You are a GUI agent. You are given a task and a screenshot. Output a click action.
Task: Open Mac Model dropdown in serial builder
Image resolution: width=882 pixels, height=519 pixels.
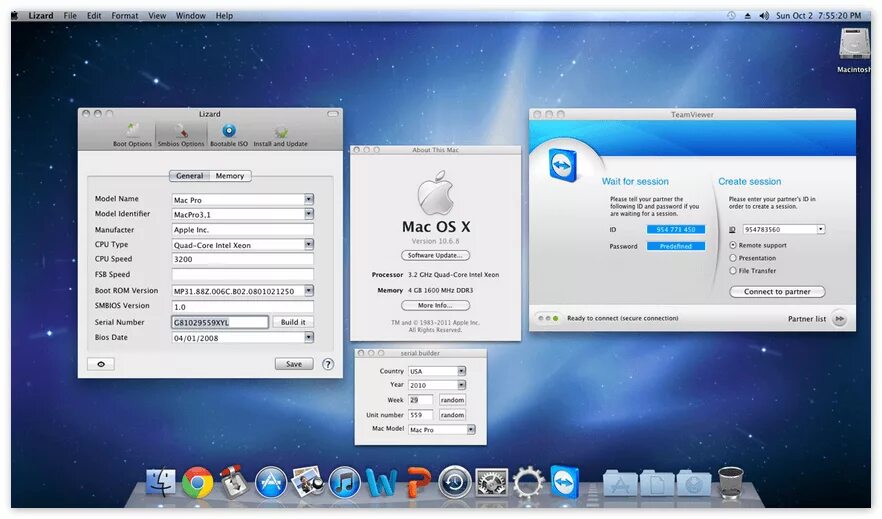pos(471,430)
